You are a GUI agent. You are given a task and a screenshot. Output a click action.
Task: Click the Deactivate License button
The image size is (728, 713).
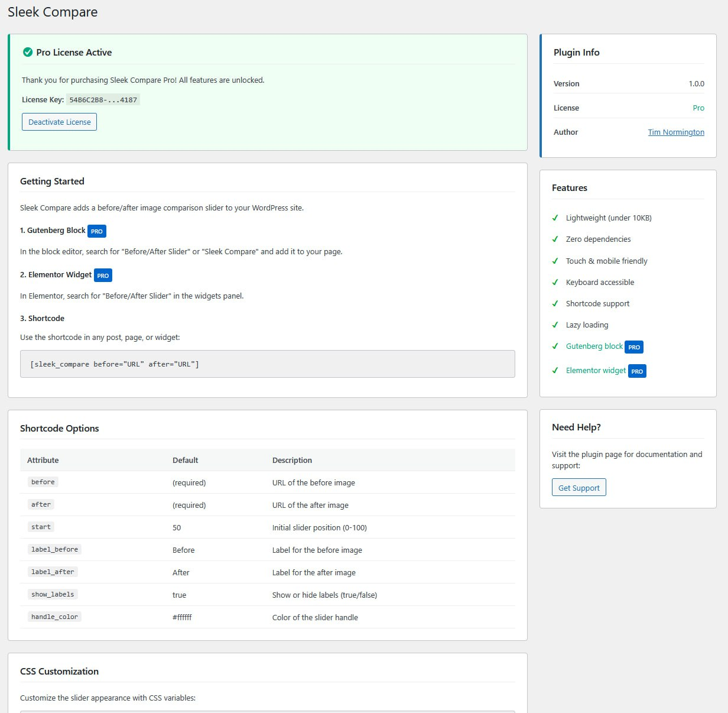[x=59, y=122]
